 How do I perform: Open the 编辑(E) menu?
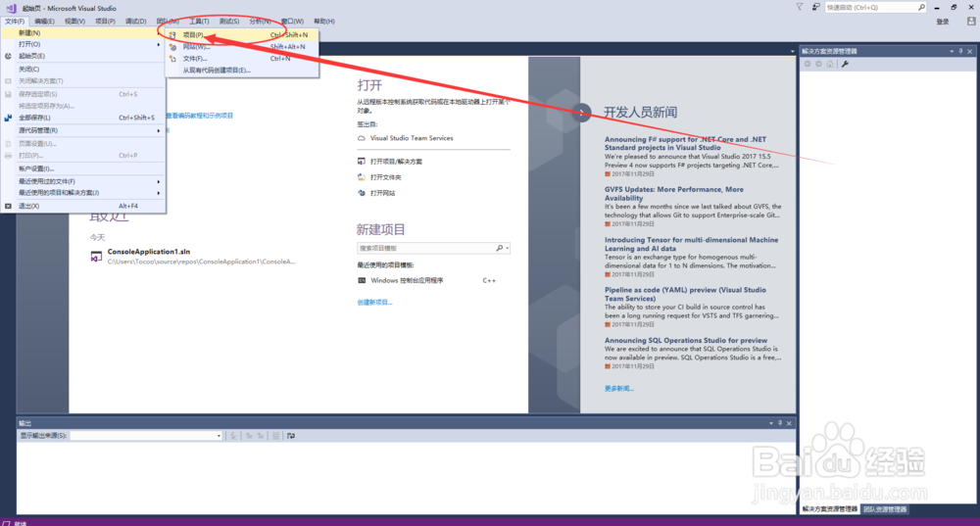pyautogui.click(x=44, y=22)
